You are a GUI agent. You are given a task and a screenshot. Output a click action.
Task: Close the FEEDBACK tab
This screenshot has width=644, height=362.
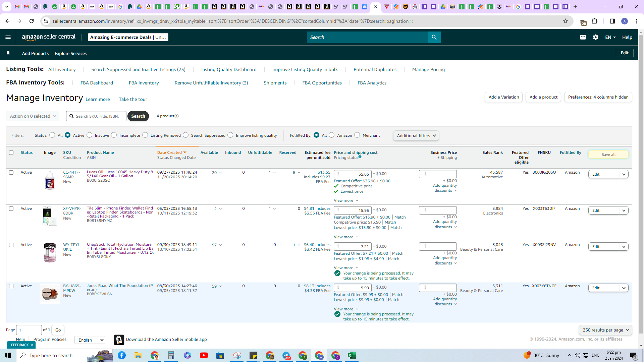[x=32, y=345]
